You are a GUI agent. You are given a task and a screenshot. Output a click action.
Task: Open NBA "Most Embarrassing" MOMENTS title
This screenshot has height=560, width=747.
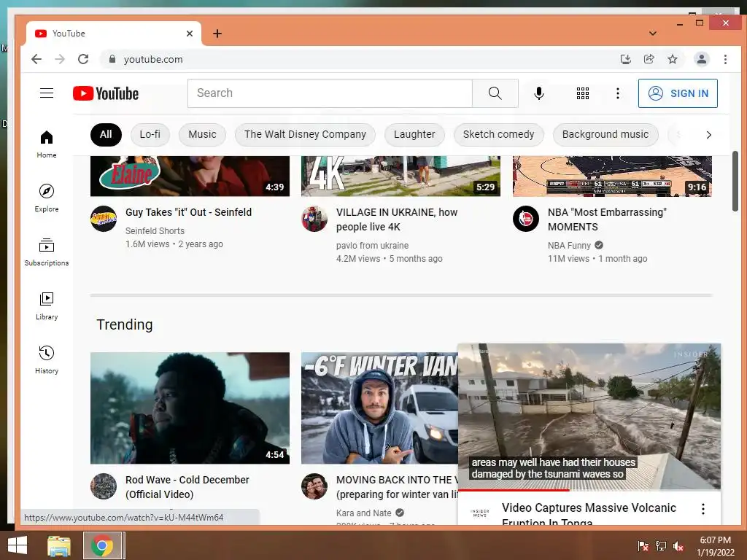pos(607,219)
